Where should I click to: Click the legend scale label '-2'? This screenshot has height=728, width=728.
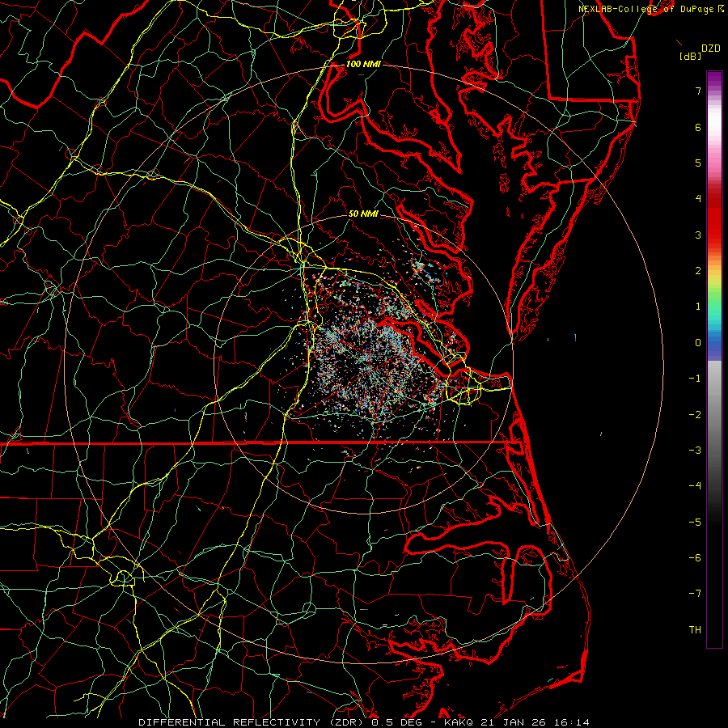[695, 415]
